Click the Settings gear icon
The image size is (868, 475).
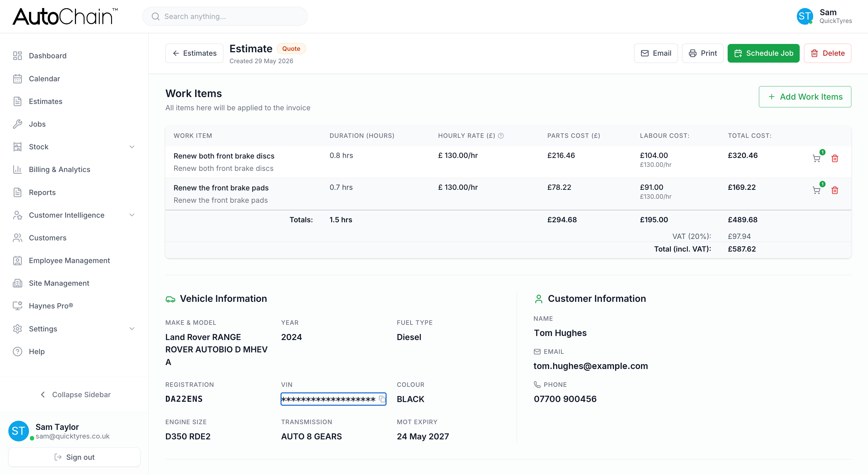(x=18, y=329)
